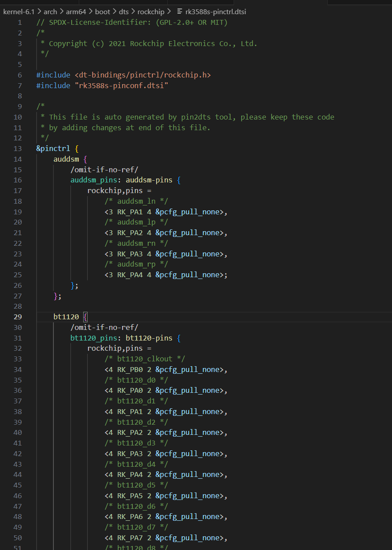
Task: Open the rockchip breadcrumb folder
Action: (151, 12)
